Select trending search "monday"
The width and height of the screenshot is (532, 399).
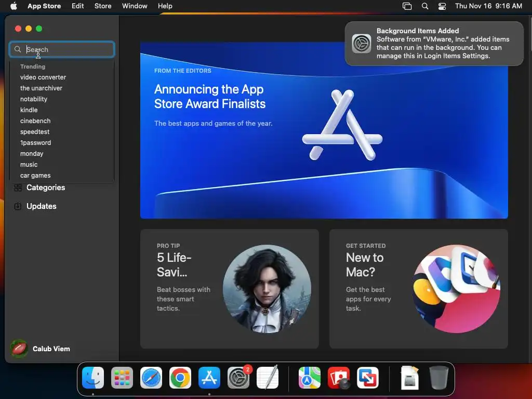pos(32,154)
